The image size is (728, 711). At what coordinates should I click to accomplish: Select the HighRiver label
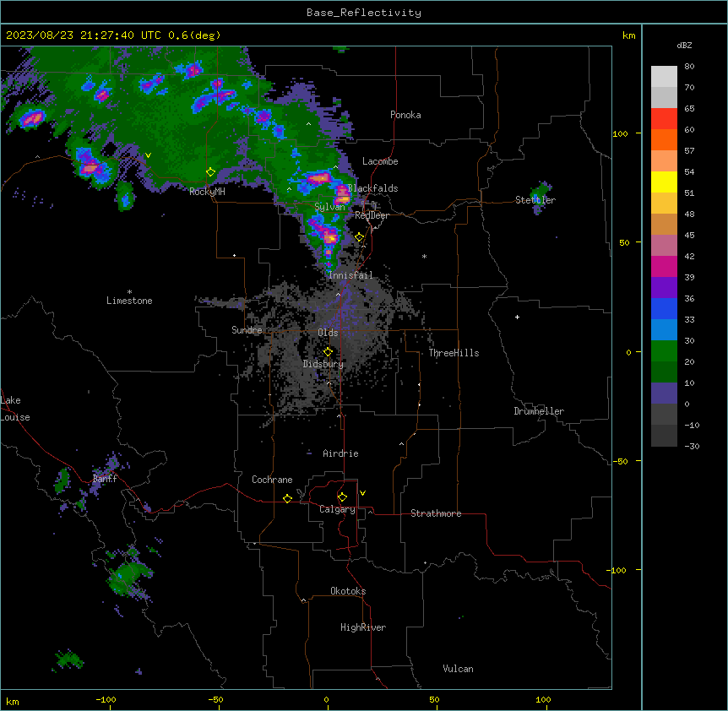363,627
